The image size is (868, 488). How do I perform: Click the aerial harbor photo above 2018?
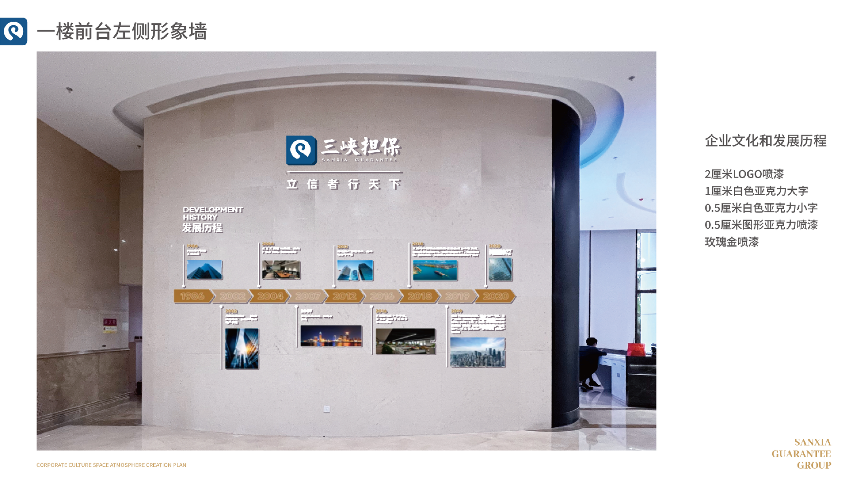(435, 270)
